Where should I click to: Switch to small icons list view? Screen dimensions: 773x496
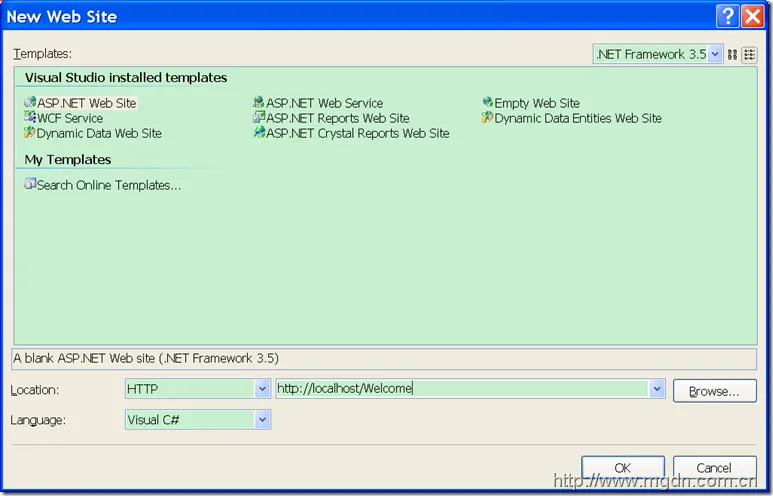tap(749, 54)
